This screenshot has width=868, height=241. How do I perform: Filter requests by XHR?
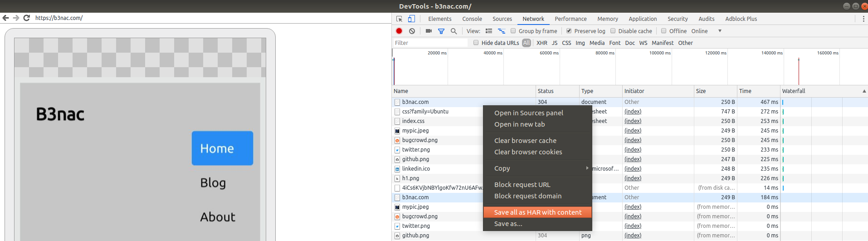point(541,43)
